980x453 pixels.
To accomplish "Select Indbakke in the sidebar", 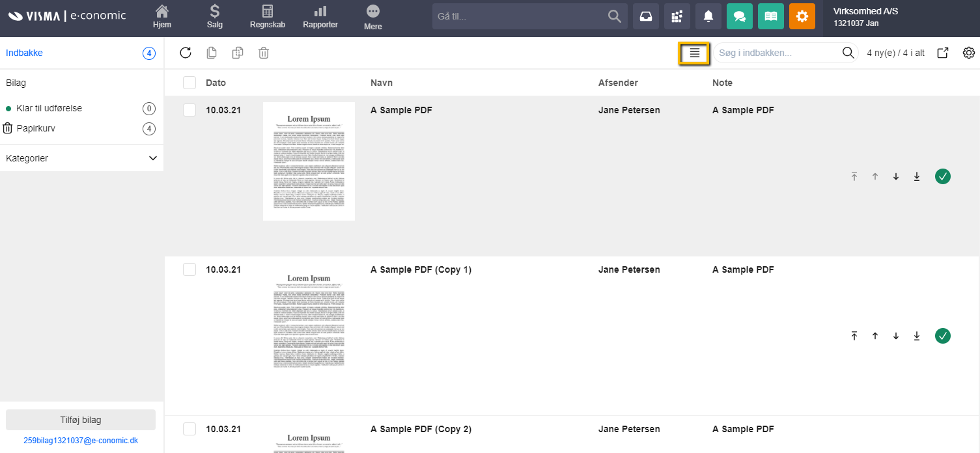I will click(25, 53).
